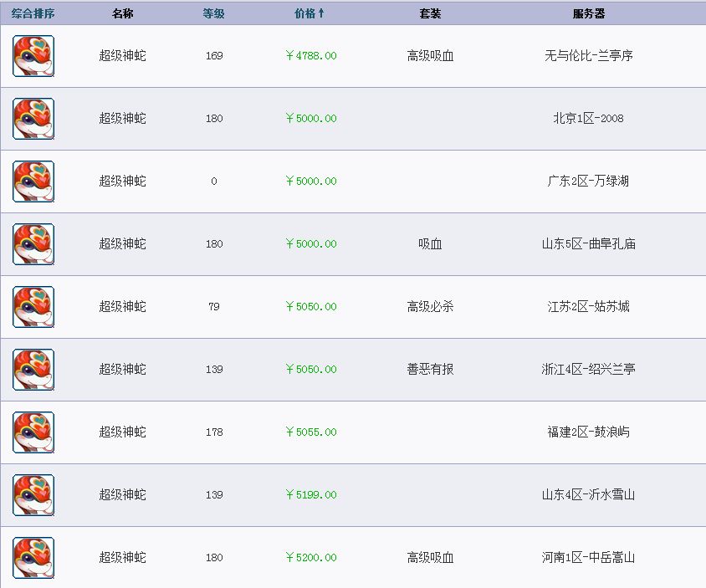The width and height of the screenshot is (706, 588).
Task: Click the 服务器 column header
Action: point(589,13)
